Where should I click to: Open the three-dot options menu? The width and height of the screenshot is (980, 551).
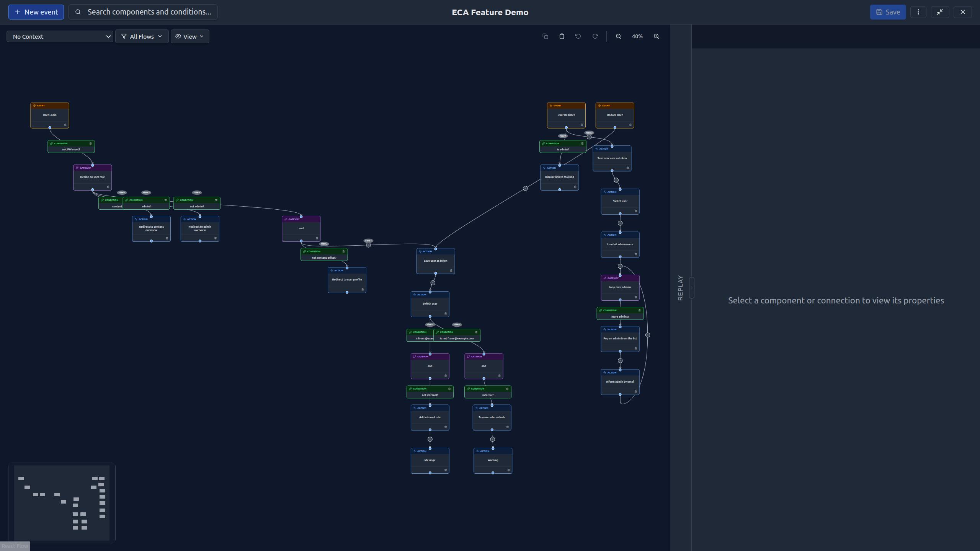tap(918, 12)
